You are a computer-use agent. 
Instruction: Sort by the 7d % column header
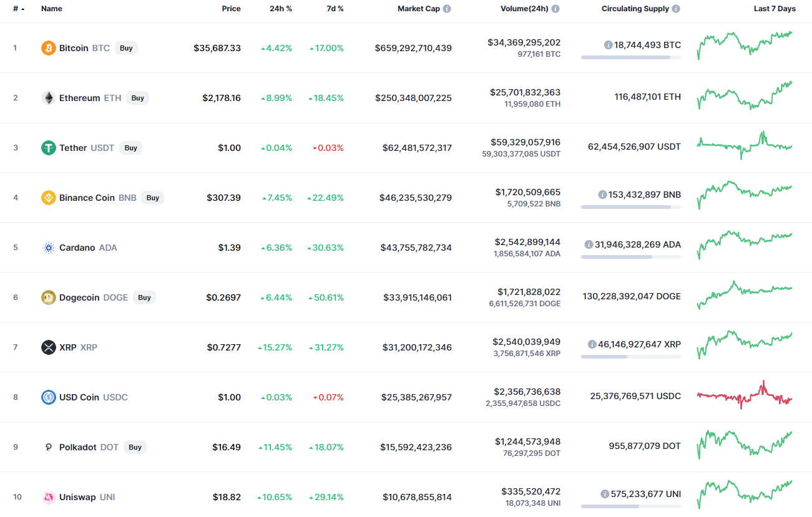pos(335,9)
